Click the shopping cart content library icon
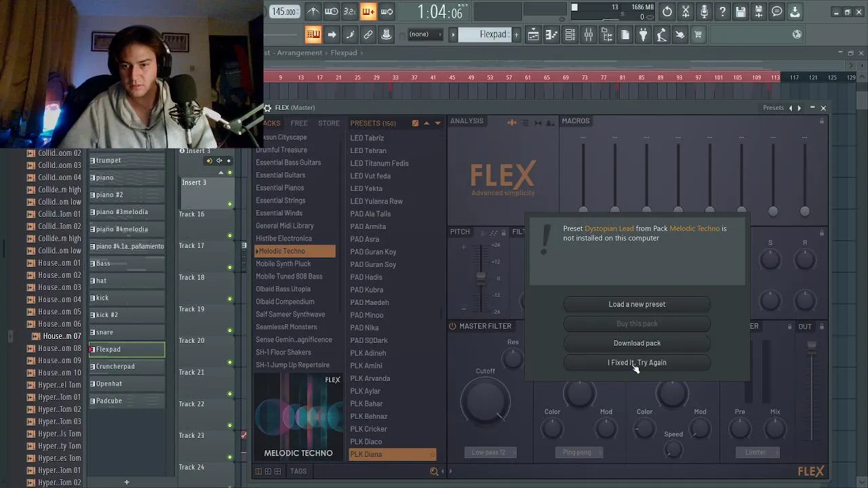868x488 pixels. coord(698,35)
